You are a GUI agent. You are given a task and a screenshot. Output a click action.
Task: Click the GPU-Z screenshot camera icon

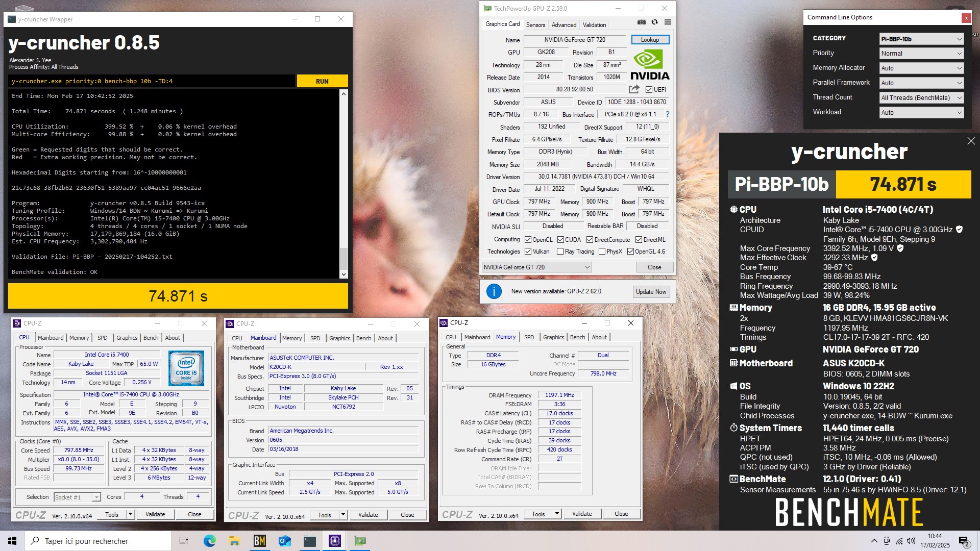pos(642,22)
